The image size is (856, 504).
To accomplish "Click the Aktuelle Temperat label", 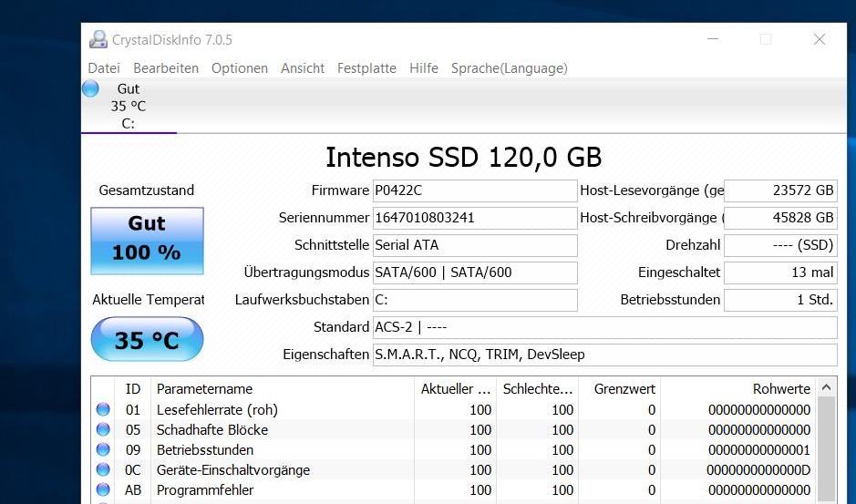I will click(x=148, y=299).
